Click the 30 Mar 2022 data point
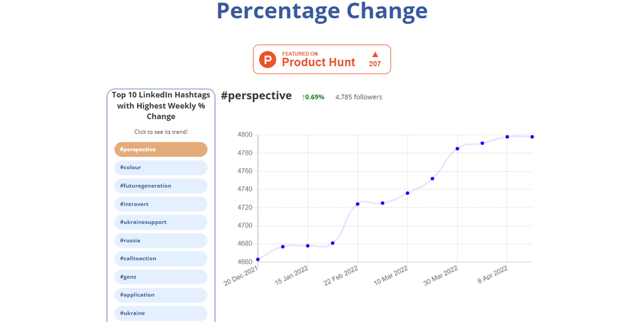Screen dimensions: 644x322 [457, 148]
